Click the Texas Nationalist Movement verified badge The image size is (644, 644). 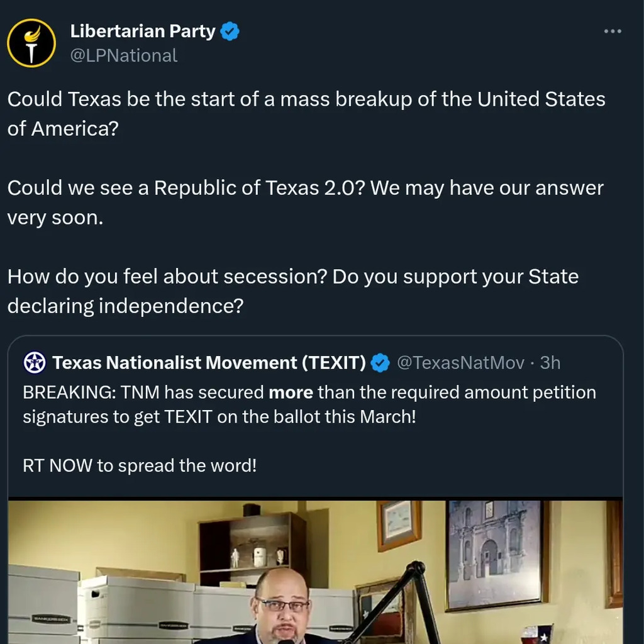(x=380, y=363)
